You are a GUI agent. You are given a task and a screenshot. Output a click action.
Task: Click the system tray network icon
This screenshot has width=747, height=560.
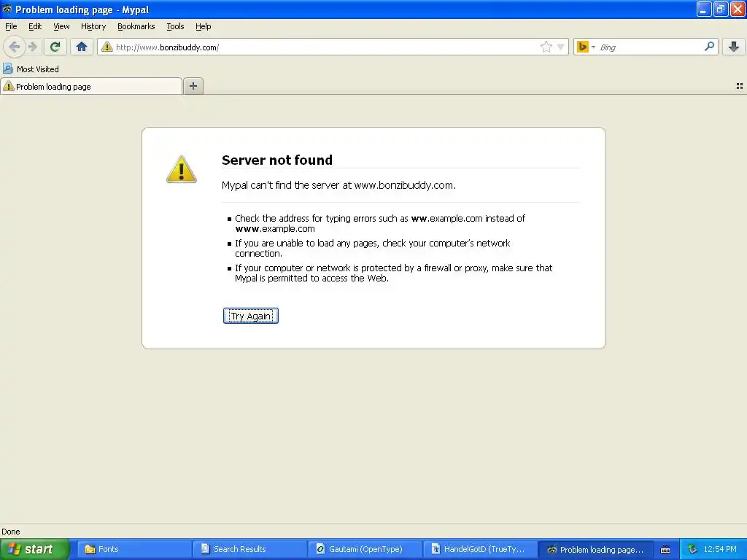click(x=692, y=549)
